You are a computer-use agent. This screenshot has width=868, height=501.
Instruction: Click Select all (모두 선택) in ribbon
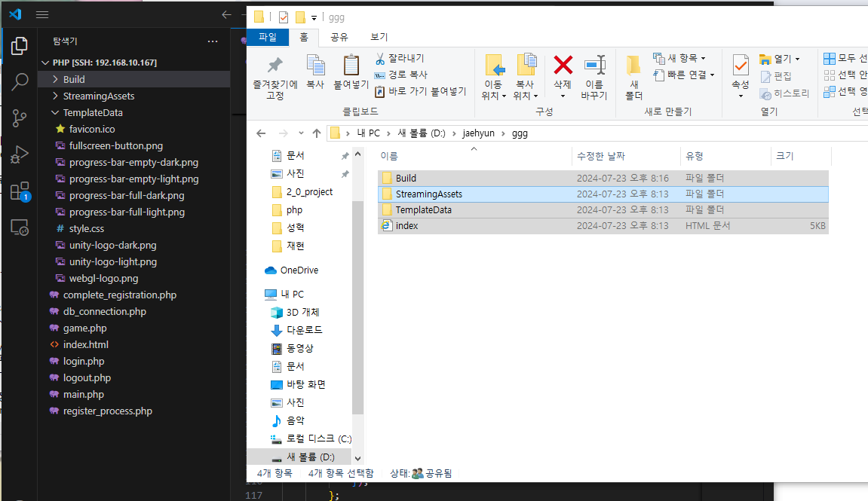click(x=845, y=58)
